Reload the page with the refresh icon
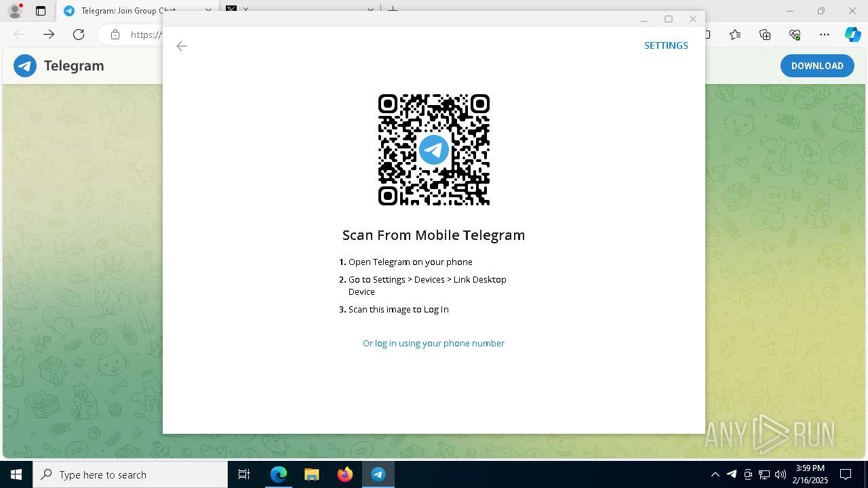Screen dimensions: 868x488 coord(79,35)
